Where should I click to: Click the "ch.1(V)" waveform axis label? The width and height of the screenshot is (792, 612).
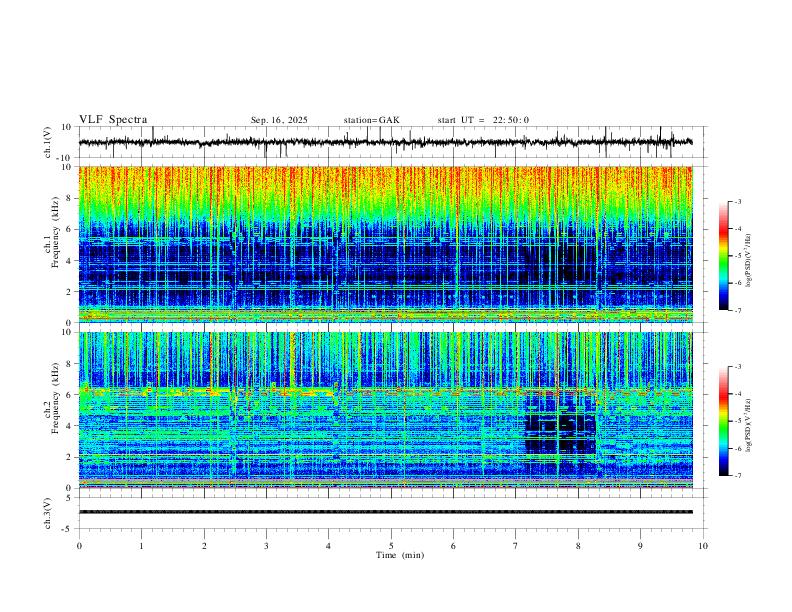(48, 142)
